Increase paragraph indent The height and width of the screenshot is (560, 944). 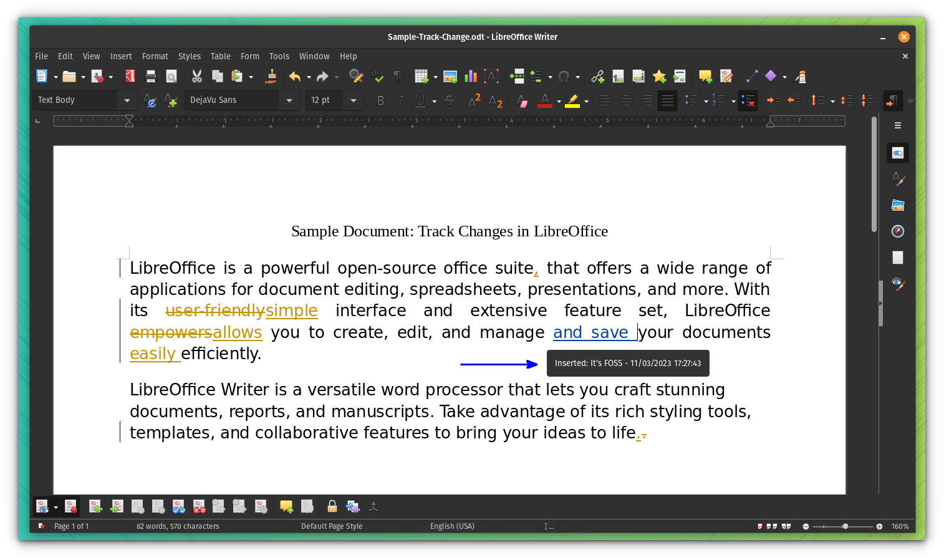click(774, 100)
